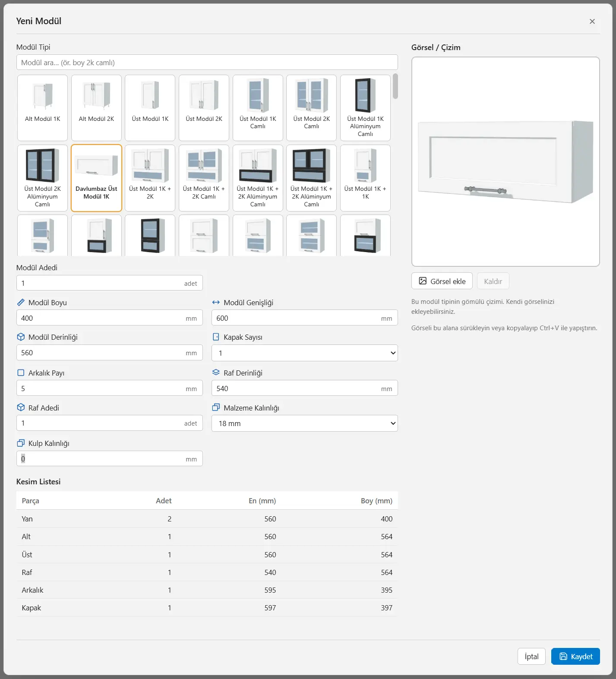The image size is (616, 679).
Task: Select Üst Modül 1K + 2K Camlı card
Action: tap(204, 178)
